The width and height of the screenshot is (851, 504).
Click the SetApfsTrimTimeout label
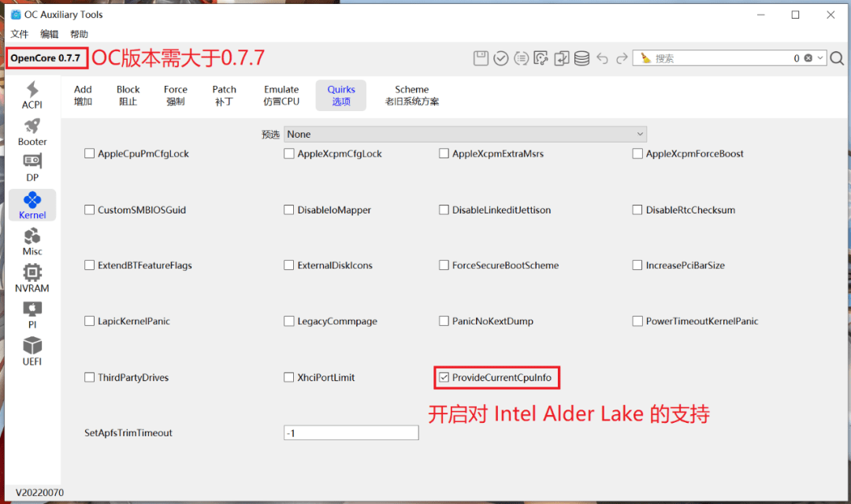coord(128,433)
